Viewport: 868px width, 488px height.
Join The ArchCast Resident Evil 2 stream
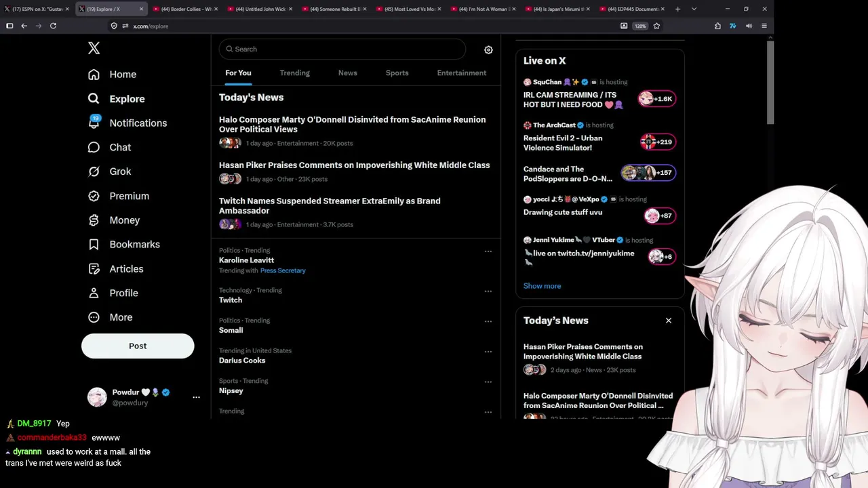click(563, 143)
